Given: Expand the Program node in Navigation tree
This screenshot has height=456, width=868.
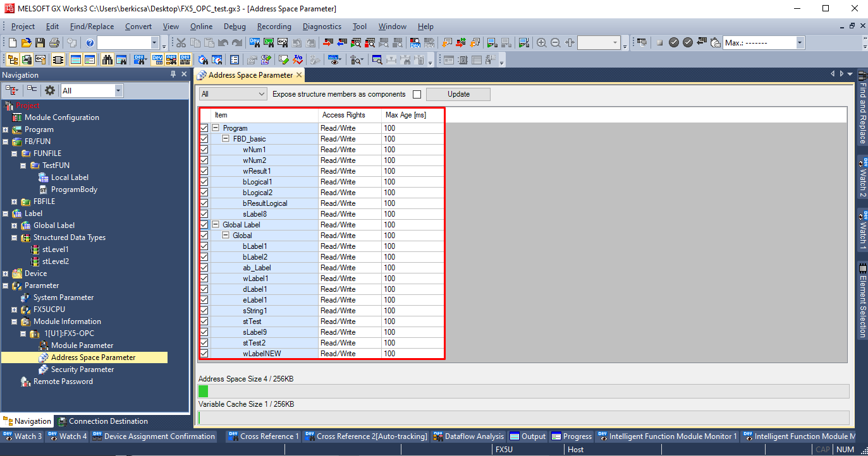Looking at the screenshot, I should (6, 129).
